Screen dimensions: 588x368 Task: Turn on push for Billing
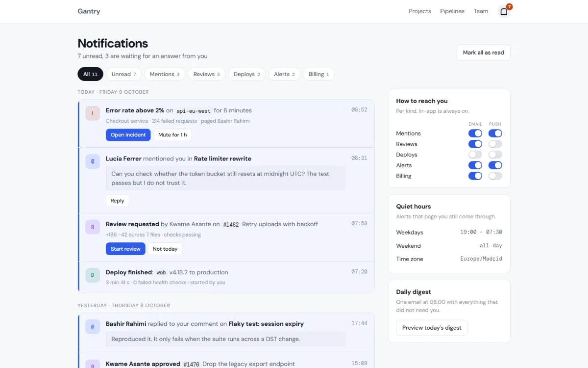coord(495,176)
